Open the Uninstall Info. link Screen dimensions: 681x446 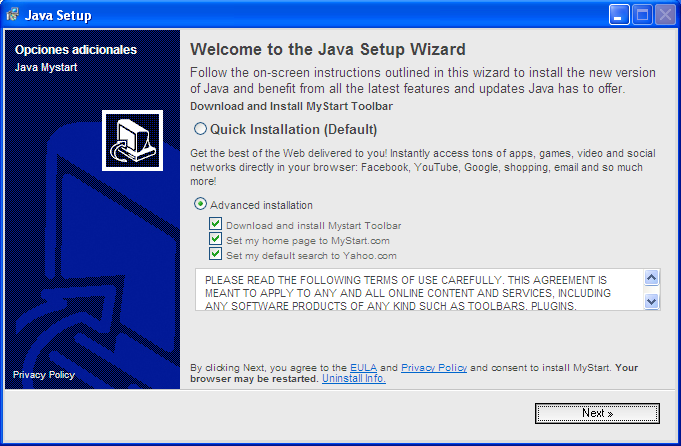point(354,378)
